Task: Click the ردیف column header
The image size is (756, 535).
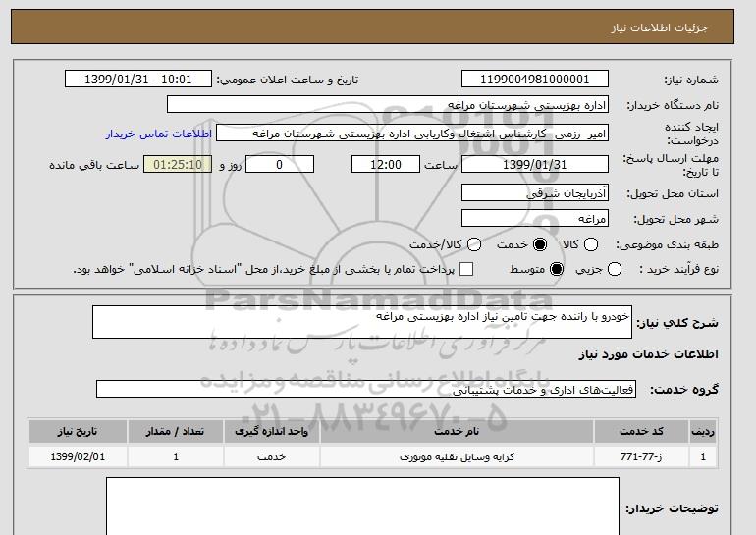Action: pyautogui.click(x=703, y=431)
